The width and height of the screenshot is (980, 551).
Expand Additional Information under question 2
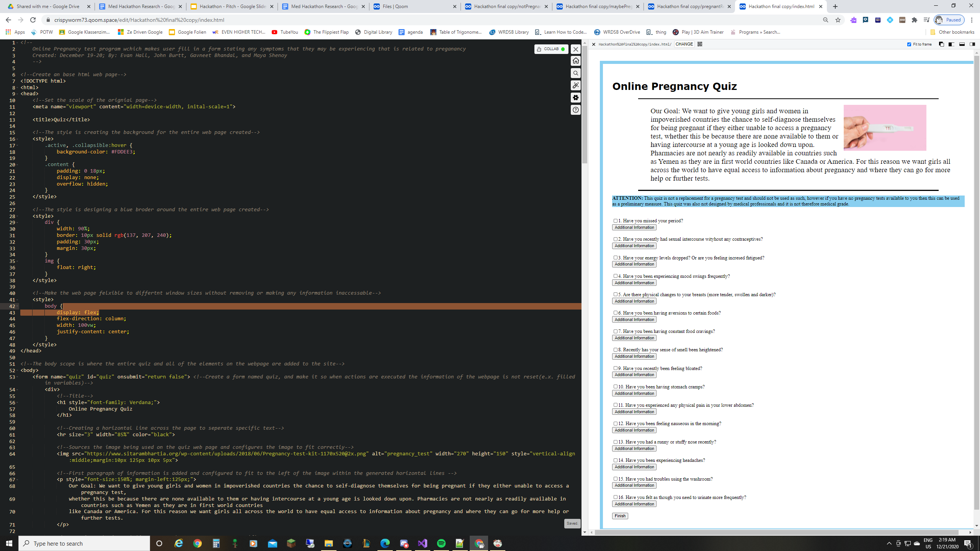pos(634,246)
